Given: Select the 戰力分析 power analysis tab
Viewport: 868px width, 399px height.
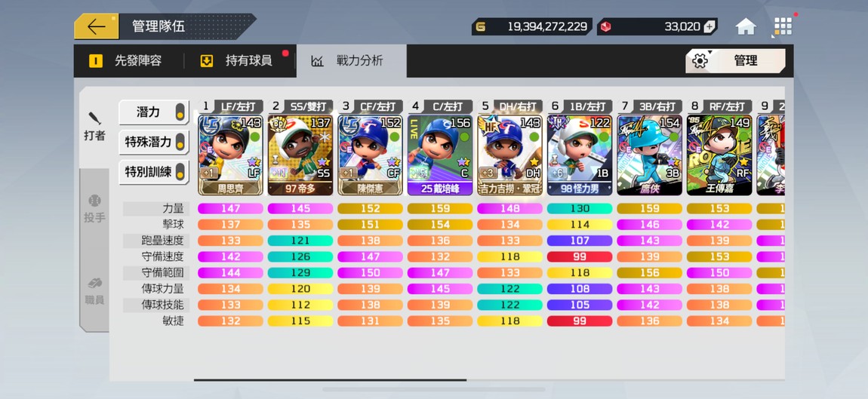Looking at the screenshot, I should [351, 61].
